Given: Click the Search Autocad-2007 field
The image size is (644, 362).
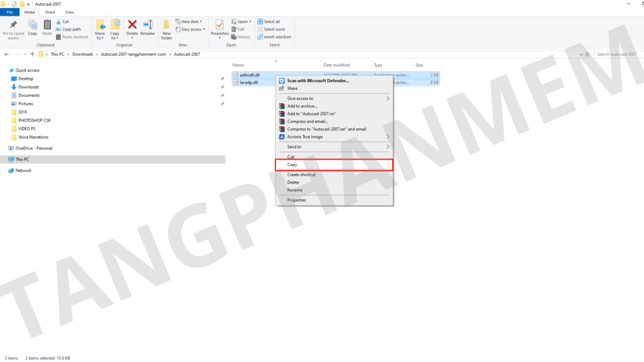Looking at the screenshot, I should 618,55.
